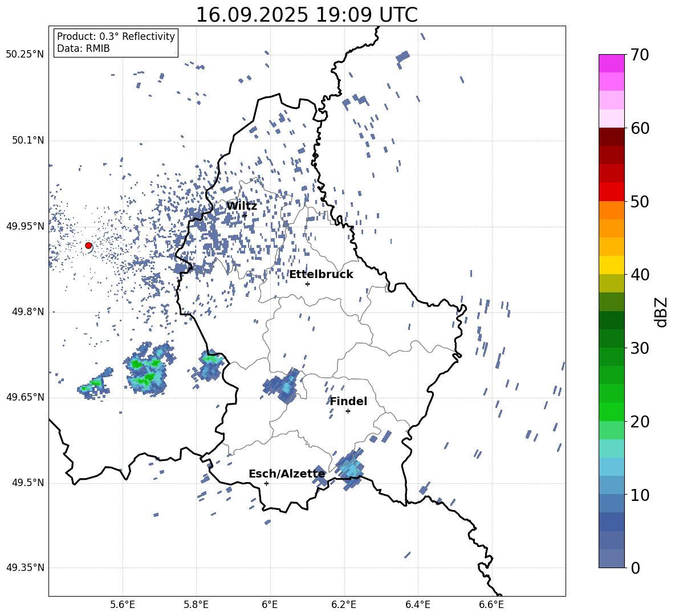Screen dimensions: 675x616
Task: Click the 49.65°N latitude tick label
Action: 25,397
